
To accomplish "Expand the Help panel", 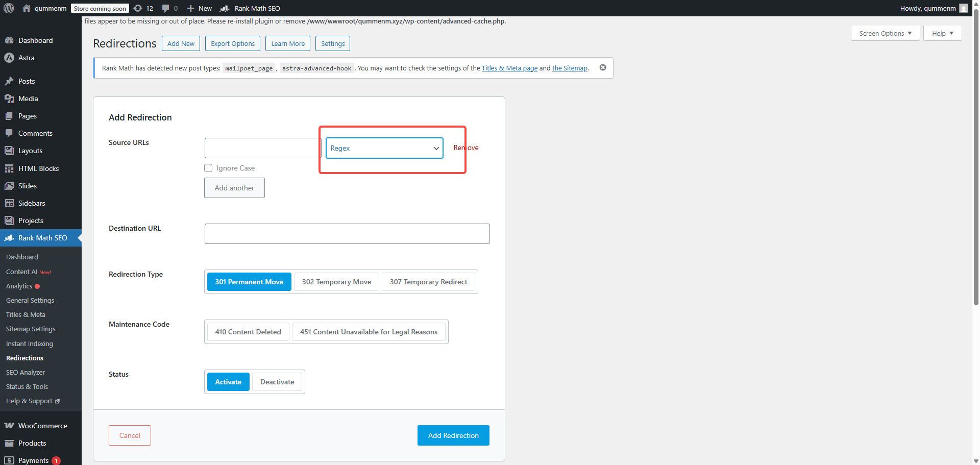I will point(942,33).
